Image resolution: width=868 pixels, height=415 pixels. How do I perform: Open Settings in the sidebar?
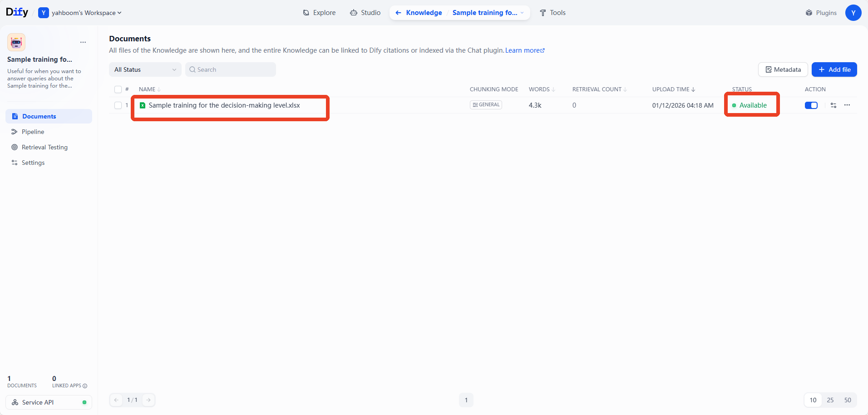[x=49, y=163]
